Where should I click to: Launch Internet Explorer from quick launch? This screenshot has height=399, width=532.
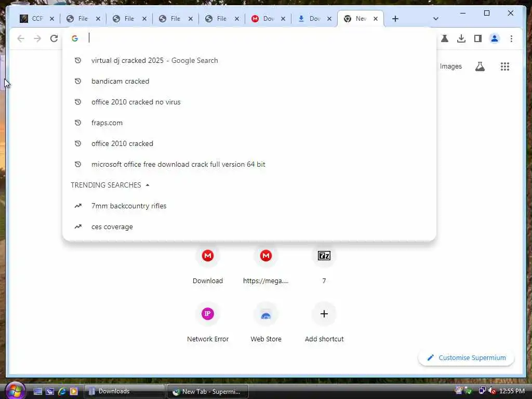[x=62, y=391]
